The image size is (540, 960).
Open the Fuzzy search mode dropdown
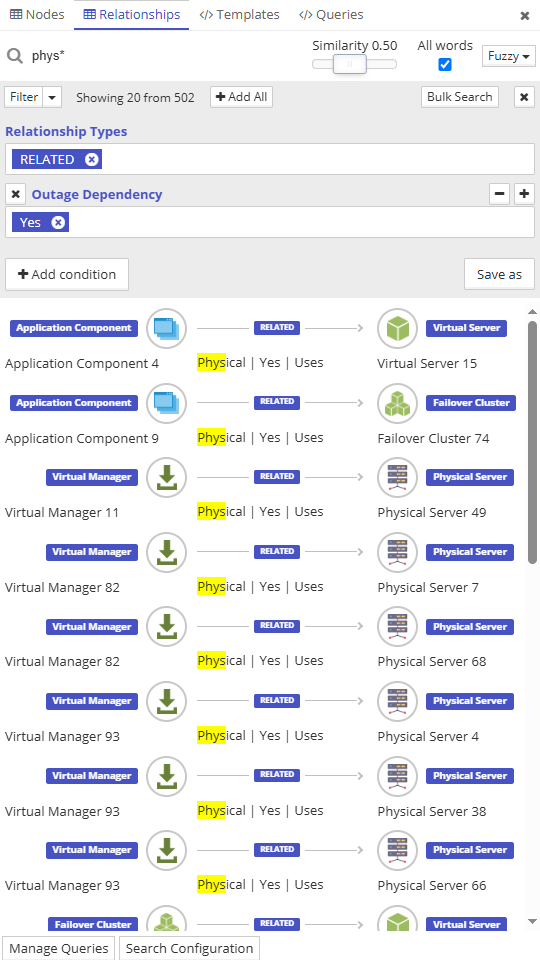click(x=509, y=56)
